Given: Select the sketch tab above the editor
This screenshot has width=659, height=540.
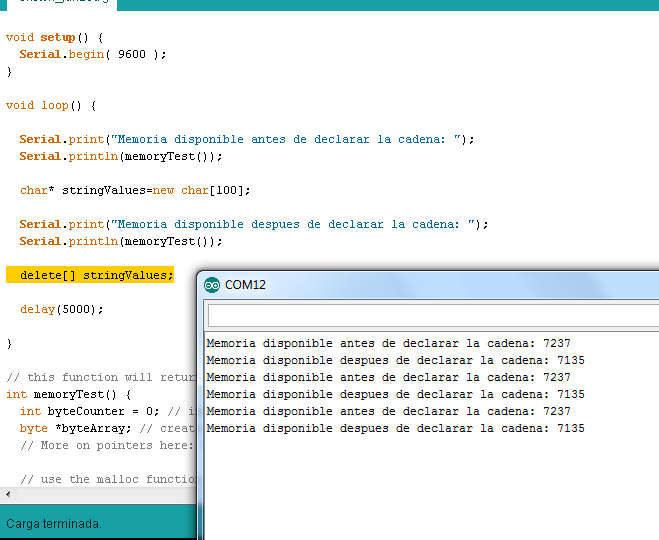Looking at the screenshot, I should 58,4.
